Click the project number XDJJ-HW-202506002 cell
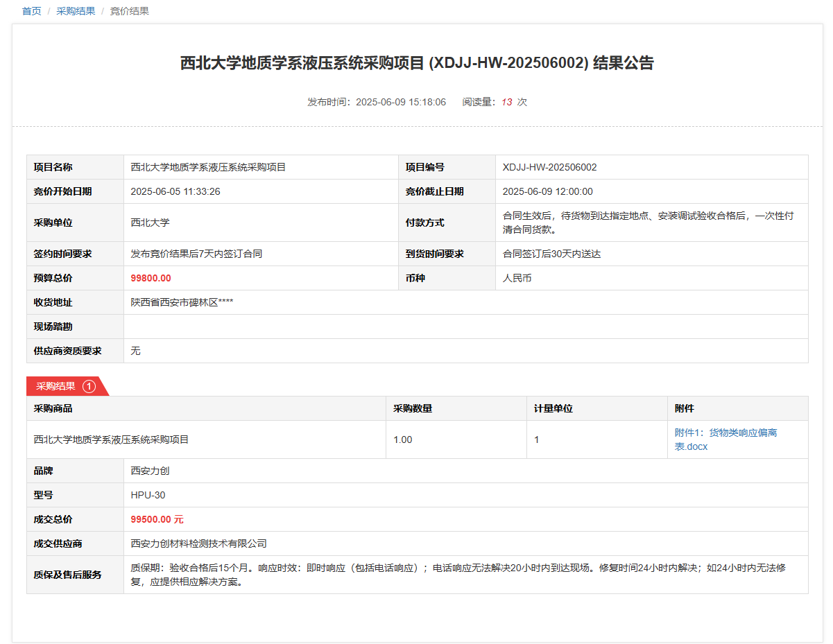Screen dimensions: 833x644 (549, 167)
